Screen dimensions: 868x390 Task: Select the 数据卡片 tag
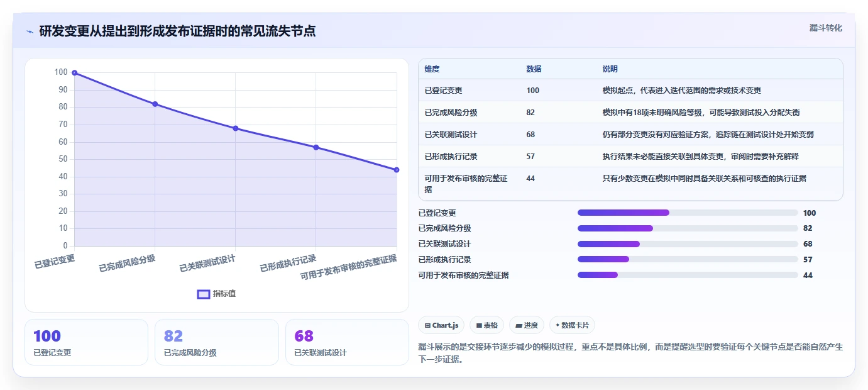(572, 325)
